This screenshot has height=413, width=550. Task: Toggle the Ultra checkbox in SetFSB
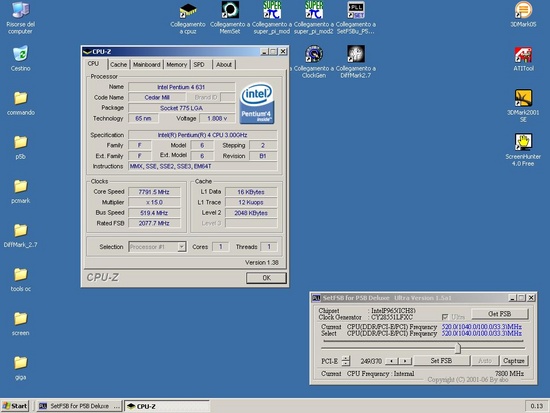coord(445,317)
